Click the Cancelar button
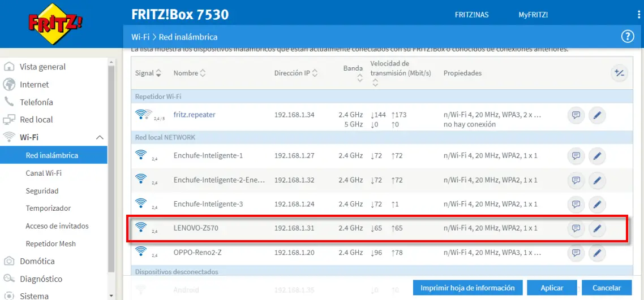The width and height of the screenshot is (644, 300). [x=607, y=288]
